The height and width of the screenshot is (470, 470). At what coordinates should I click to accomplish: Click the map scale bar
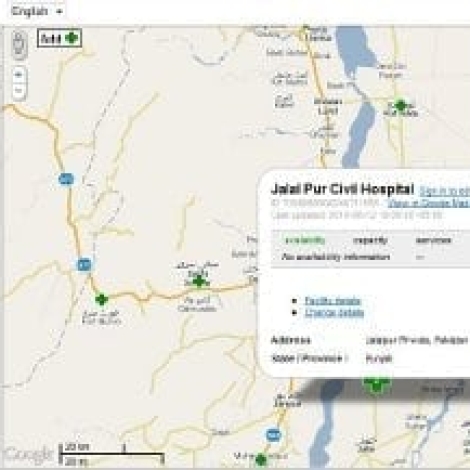click(x=112, y=454)
